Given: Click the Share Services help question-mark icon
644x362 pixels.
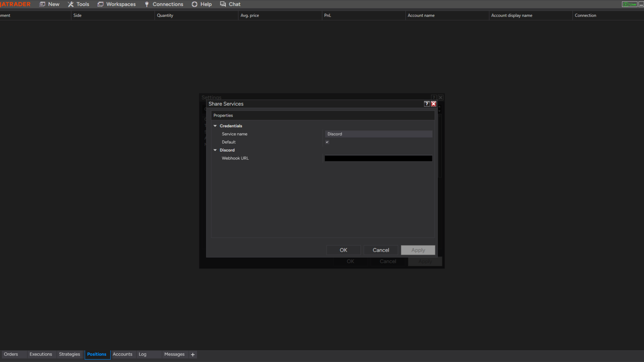Looking at the screenshot, I should [x=427, y=104].
